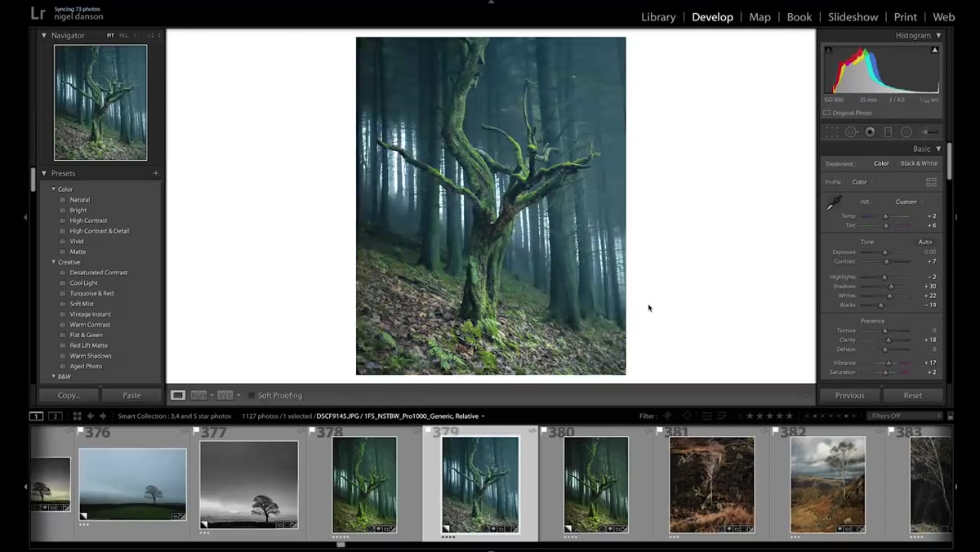Image resolution: width=980 pixels, height=552 pixels.
Task: Switch to Before/After view icon
Action: pos(225,395)
